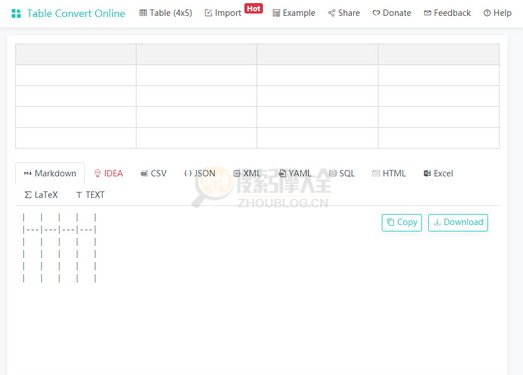Open the Import menu item
Viewport: 523px width, 375px height.
pyautogui.click(x=223, y=13)
